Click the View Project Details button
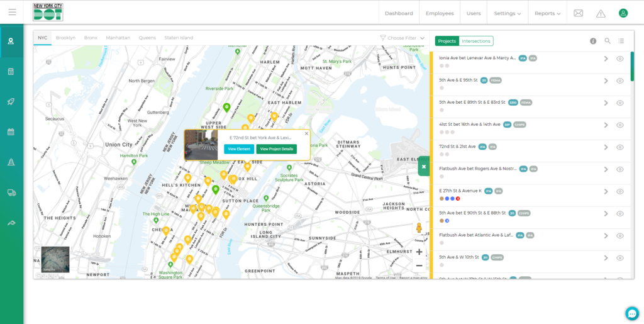This screenshot has height=324, width=644. (x=276, y=149)
